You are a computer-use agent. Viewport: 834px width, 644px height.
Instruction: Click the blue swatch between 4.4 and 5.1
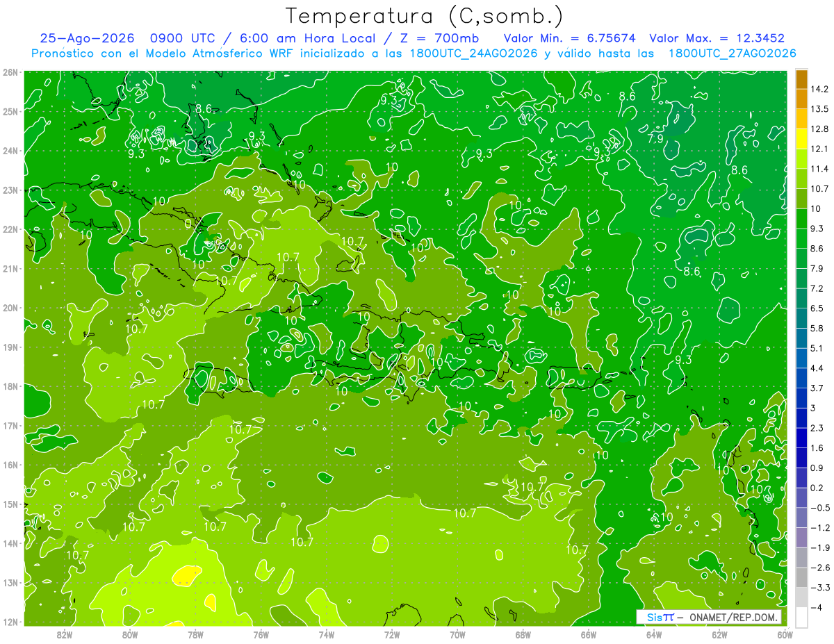coord(801,358)
